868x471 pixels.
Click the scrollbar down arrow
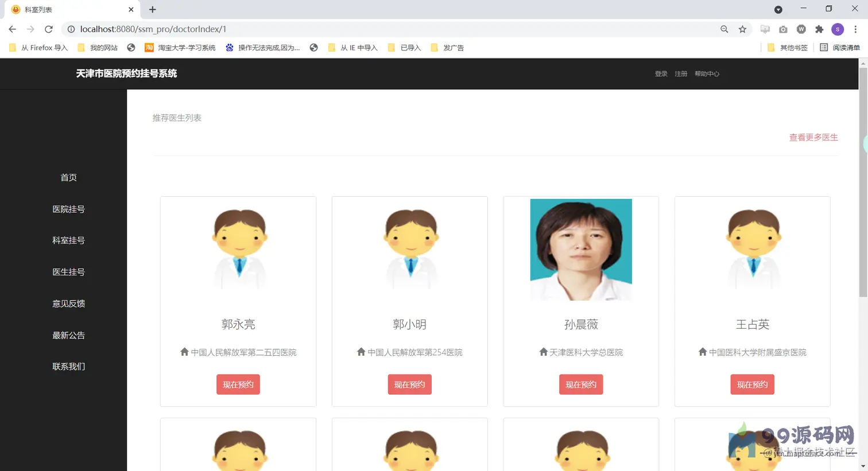pos(863,466)
